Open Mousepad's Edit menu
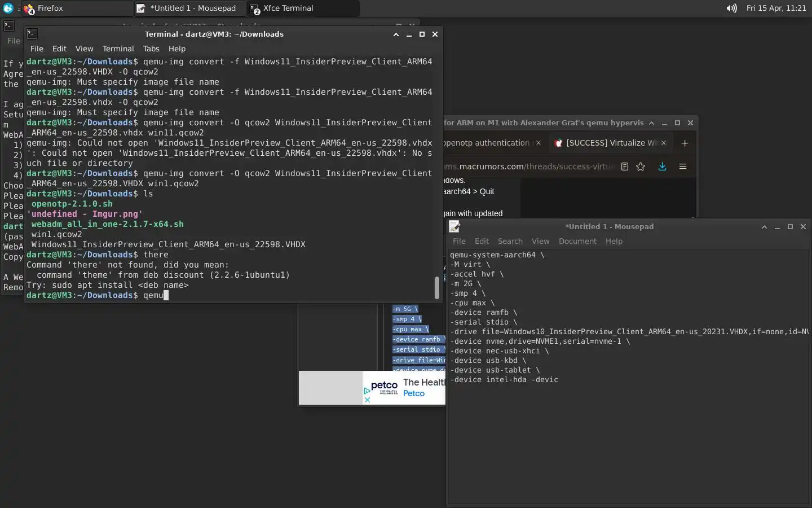 [482, 241]
